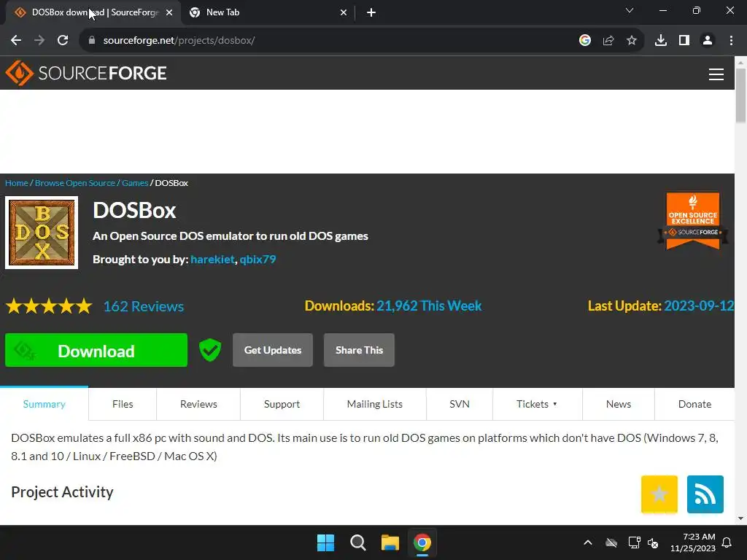
Task: Click the Get Updates button
Action: (273, 350)
